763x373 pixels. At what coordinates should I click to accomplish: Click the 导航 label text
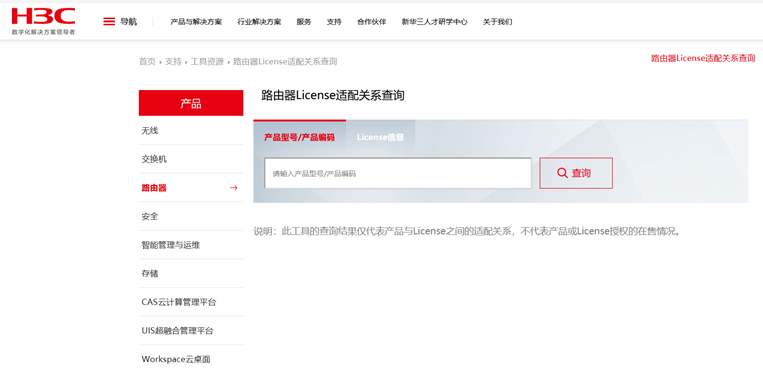[128, 22]
